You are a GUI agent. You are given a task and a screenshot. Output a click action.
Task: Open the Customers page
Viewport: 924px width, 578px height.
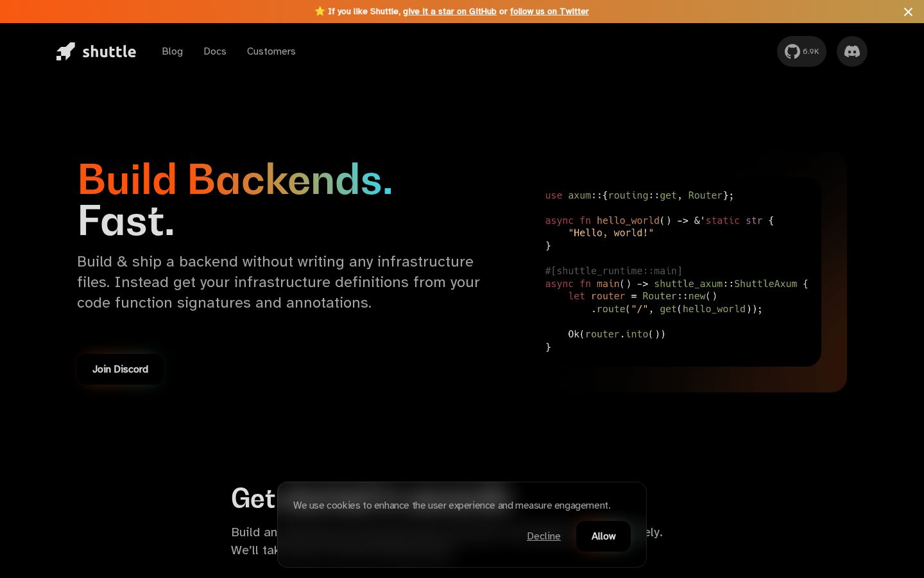pos(271,51)
